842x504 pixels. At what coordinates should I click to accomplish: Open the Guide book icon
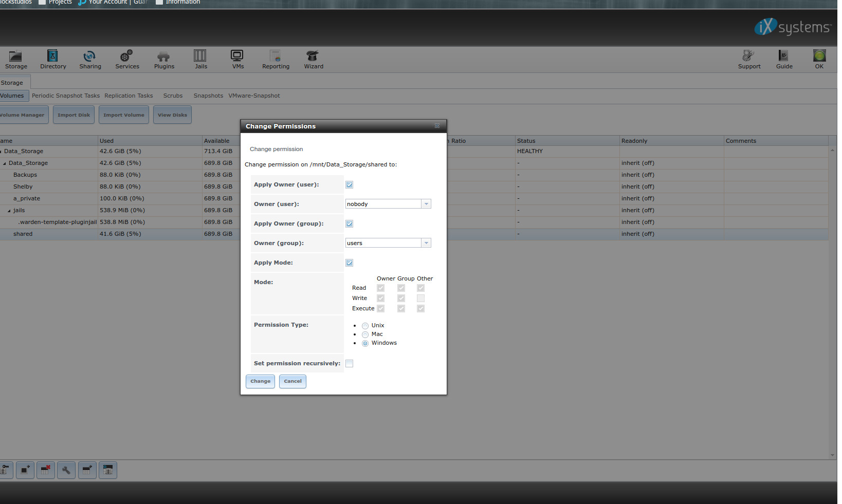tap(783, 55)
